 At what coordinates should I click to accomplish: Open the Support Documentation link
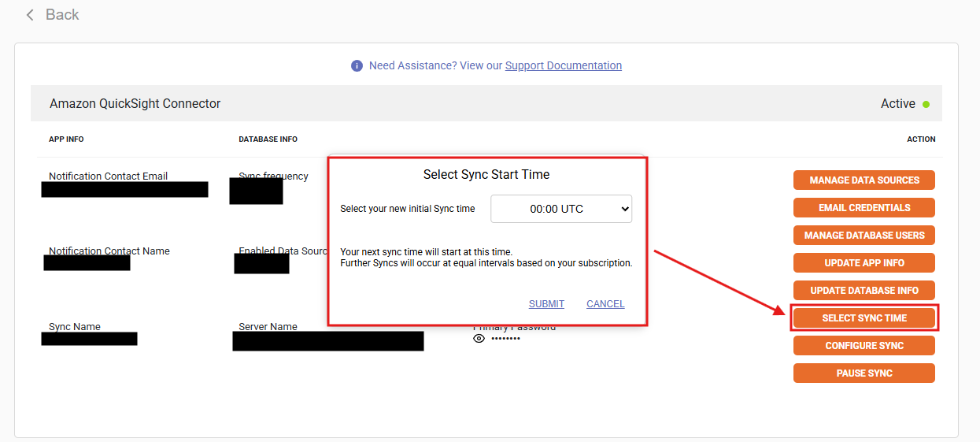click(563, 66)
